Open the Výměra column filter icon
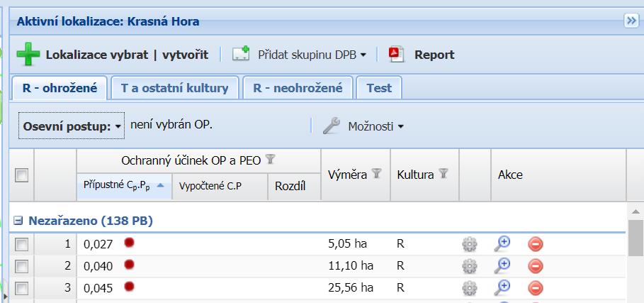Viewport: 644px width, 303px height. [x=375, y=174]
